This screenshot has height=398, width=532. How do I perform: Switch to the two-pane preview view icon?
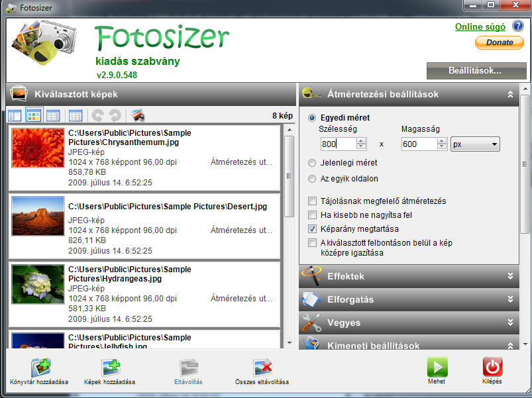pos(15,116)
